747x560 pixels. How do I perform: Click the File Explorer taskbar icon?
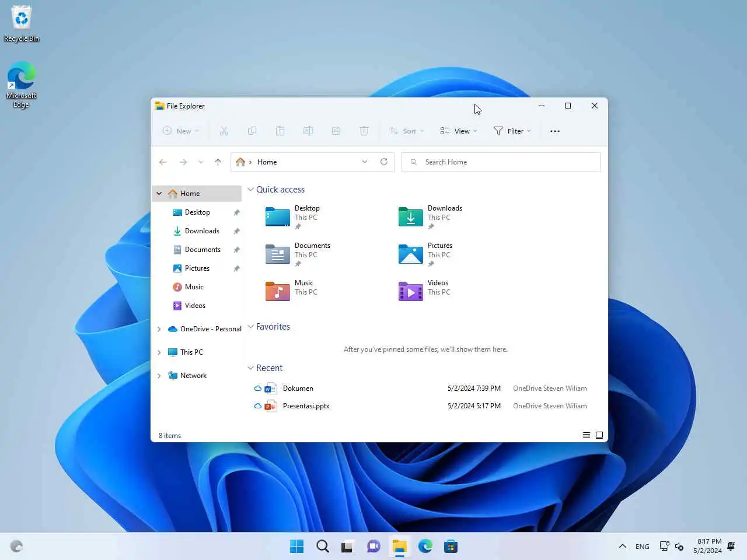coord(399,547)
